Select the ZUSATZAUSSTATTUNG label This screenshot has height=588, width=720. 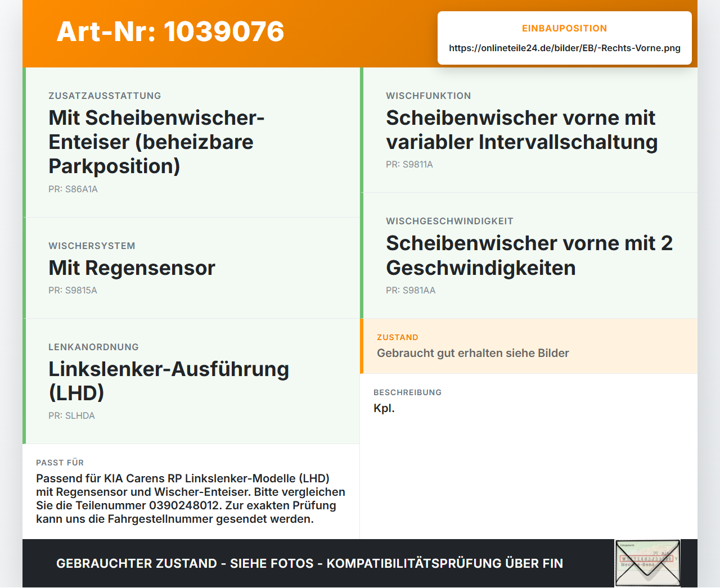[x=105, y=96]
